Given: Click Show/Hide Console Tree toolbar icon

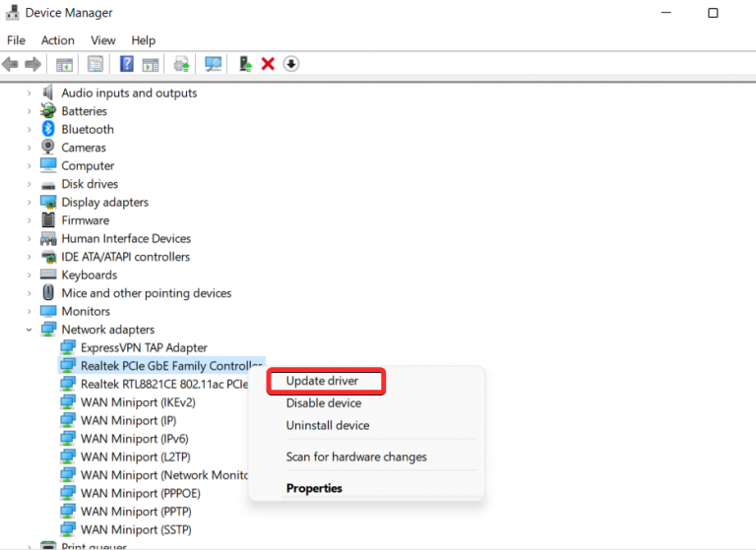Looking at the screenshot, I should click(64, 64).
